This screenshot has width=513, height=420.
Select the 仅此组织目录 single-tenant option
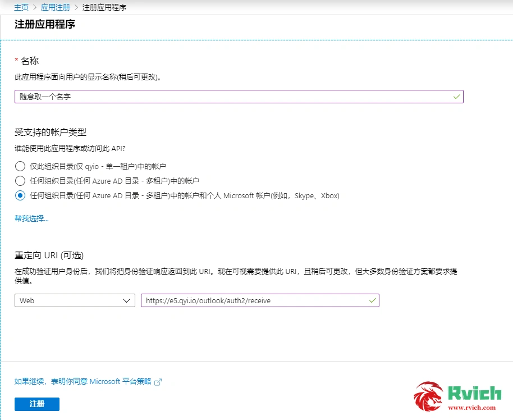(20, 166)
